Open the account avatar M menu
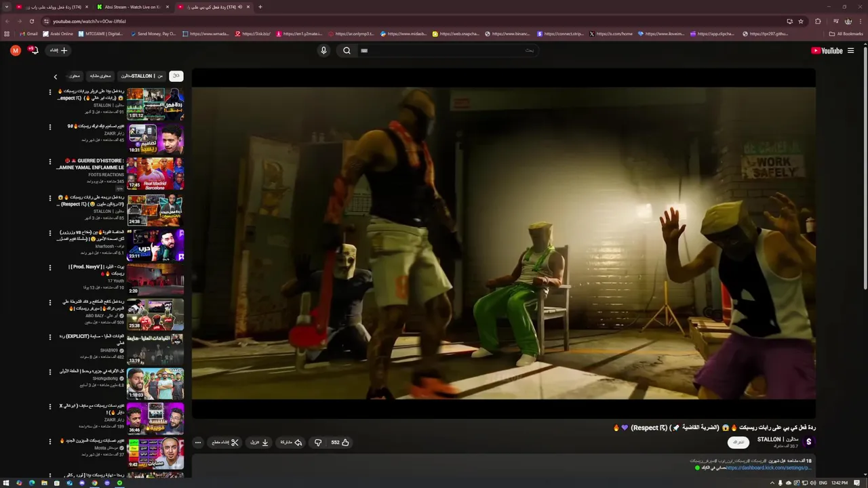 pos(16,50)
